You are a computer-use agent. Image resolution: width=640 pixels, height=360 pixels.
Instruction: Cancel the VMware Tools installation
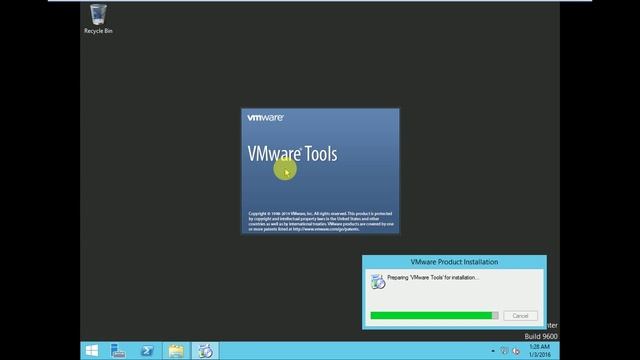coord(520,316)
